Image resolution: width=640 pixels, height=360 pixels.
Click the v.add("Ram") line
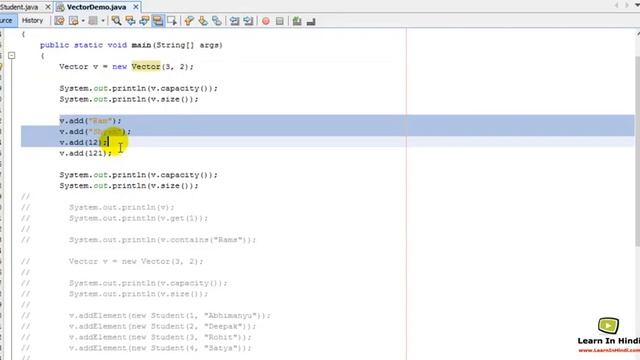tap(90, 121)
